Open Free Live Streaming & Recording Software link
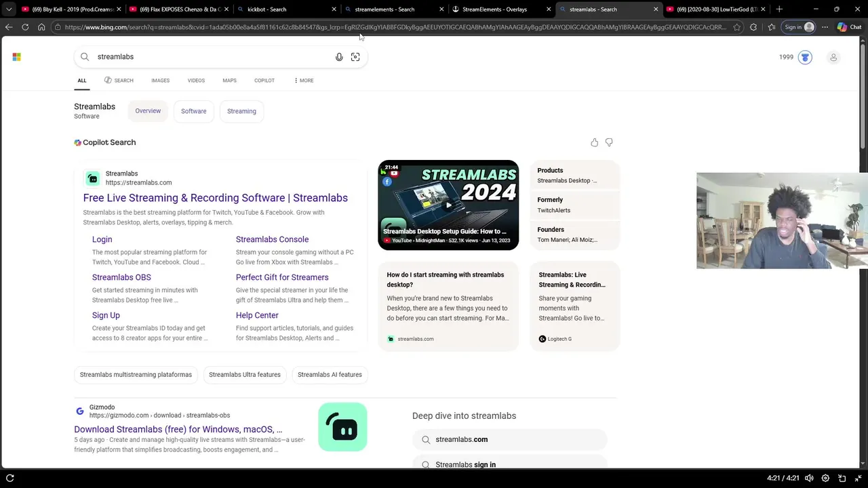Image resolution: width=868 pixels, height=488 pixels. tap(216, 198)
